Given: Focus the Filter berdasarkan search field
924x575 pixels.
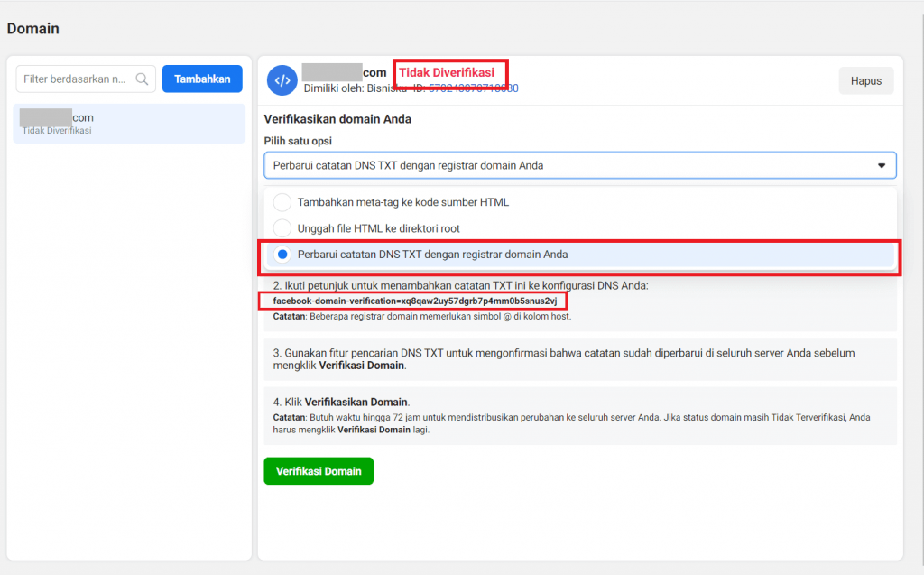Looking at the screenshot, I should (76, 79).
